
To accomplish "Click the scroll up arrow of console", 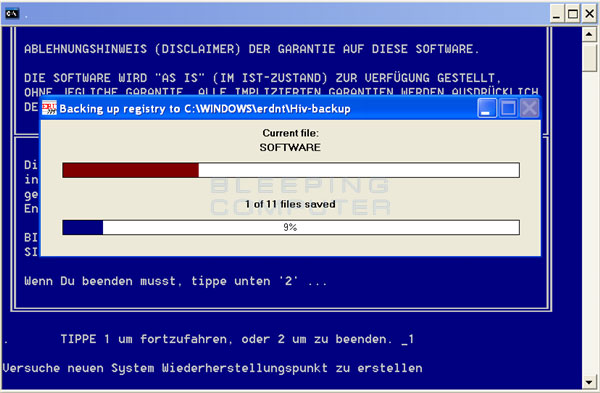I will click(x=589, y=34).
